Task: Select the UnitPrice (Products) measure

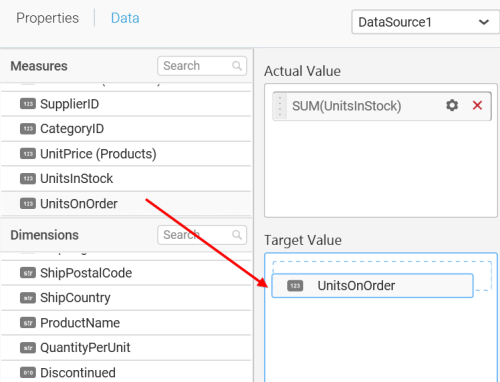Action: tap(126, 154)
